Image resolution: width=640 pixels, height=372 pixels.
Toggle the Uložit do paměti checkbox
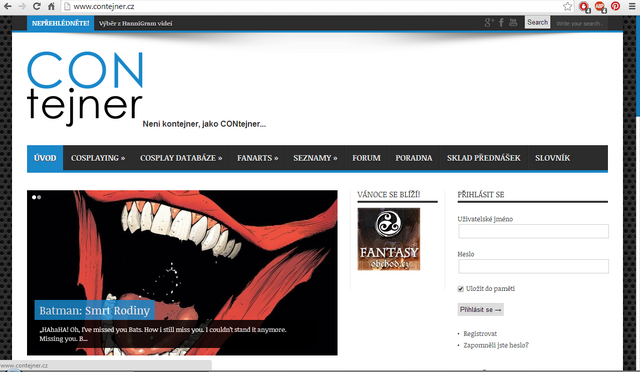click(461, 289)
